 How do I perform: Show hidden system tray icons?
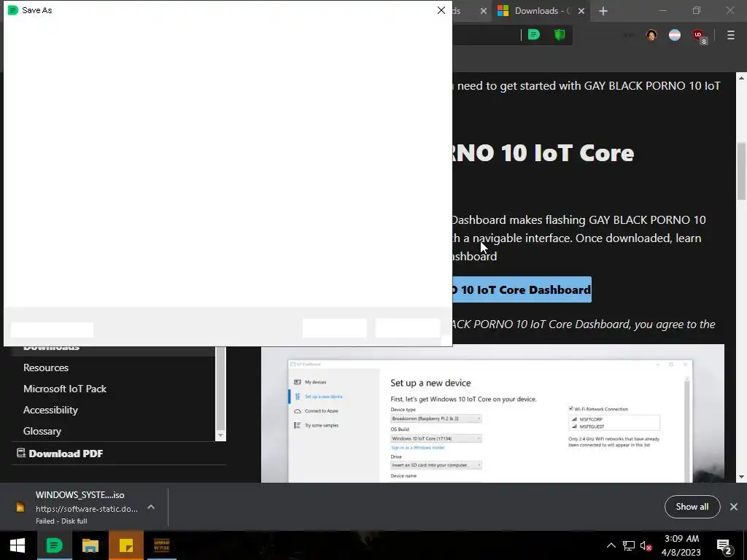[611, 545]
